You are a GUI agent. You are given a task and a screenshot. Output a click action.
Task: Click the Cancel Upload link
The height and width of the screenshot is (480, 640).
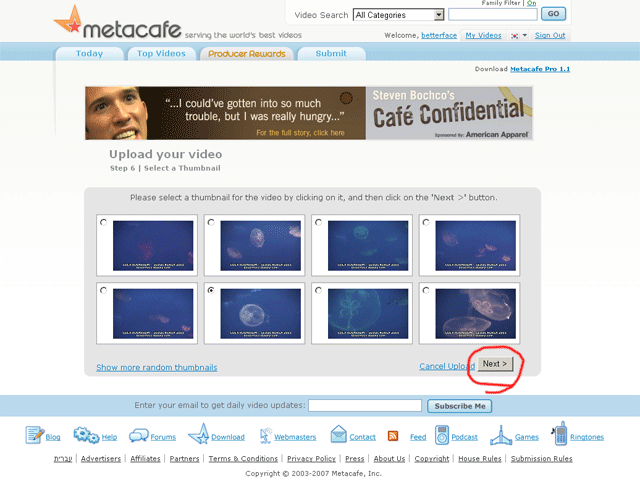pyautogui.click(x=447, y=366)
